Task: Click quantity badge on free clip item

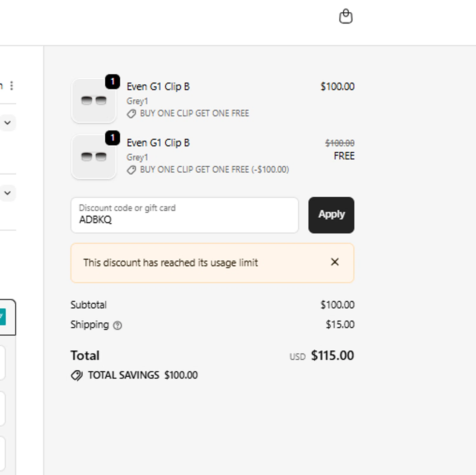Action: click(112, 138)
